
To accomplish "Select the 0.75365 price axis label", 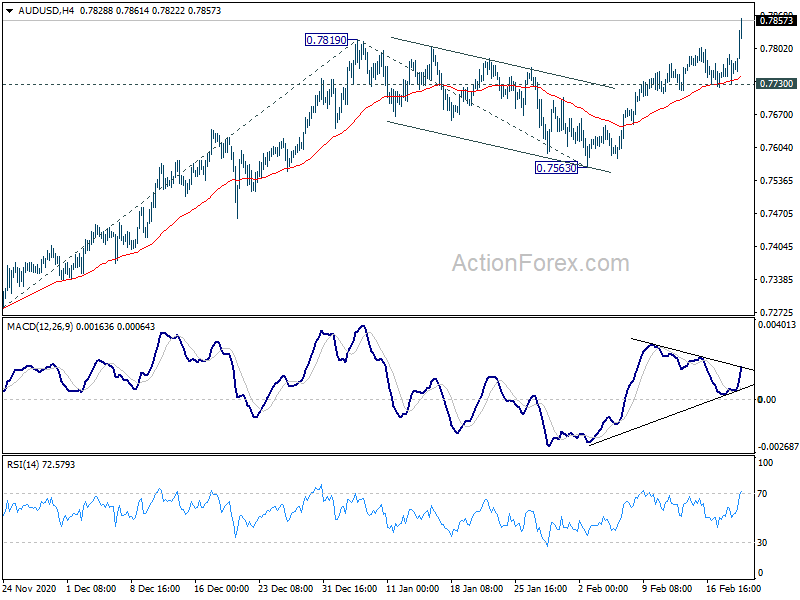I will coord(777,181).
